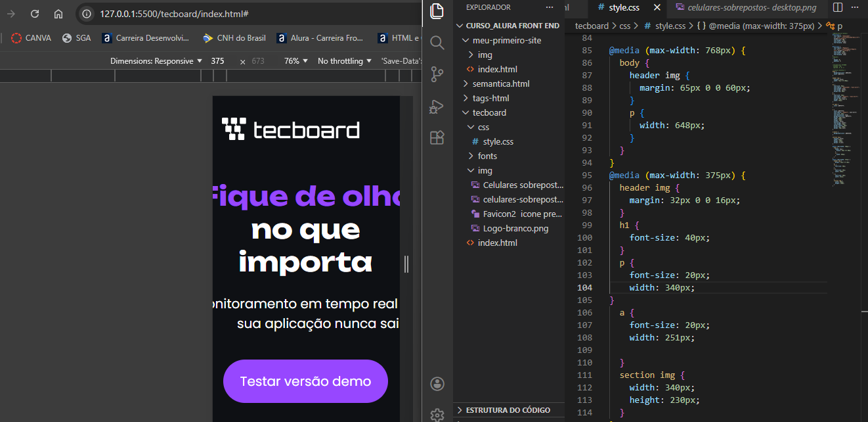Open the 76% zoom dropdown
Screen dimensions: 868x422
[x=296, y=61]
